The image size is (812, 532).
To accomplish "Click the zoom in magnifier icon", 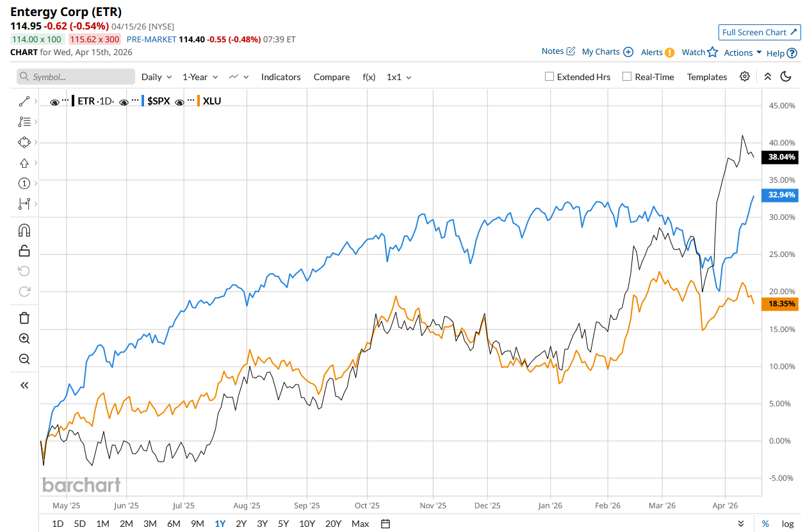I will (x=24, y=338).
